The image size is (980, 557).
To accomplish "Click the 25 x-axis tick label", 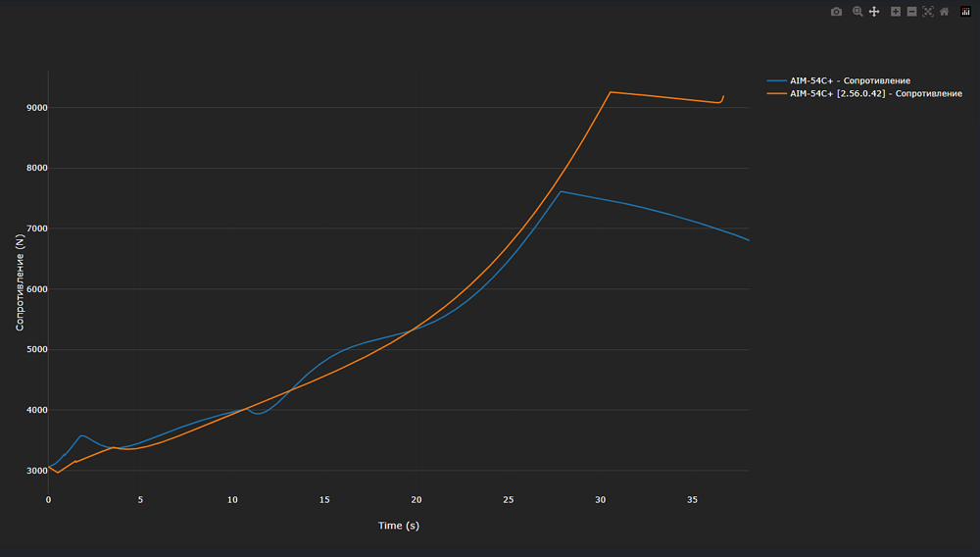I will (x=508, y=500).
